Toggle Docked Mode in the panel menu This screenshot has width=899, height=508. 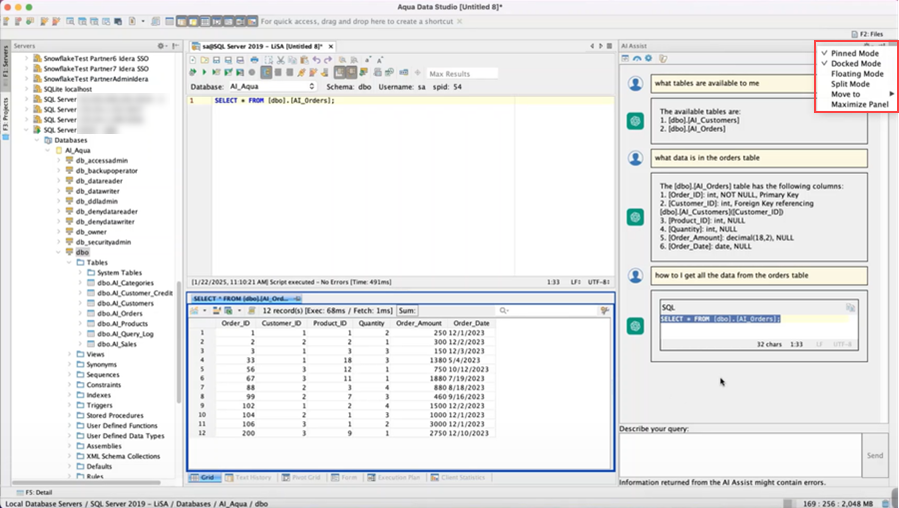[x=856, y=63]
